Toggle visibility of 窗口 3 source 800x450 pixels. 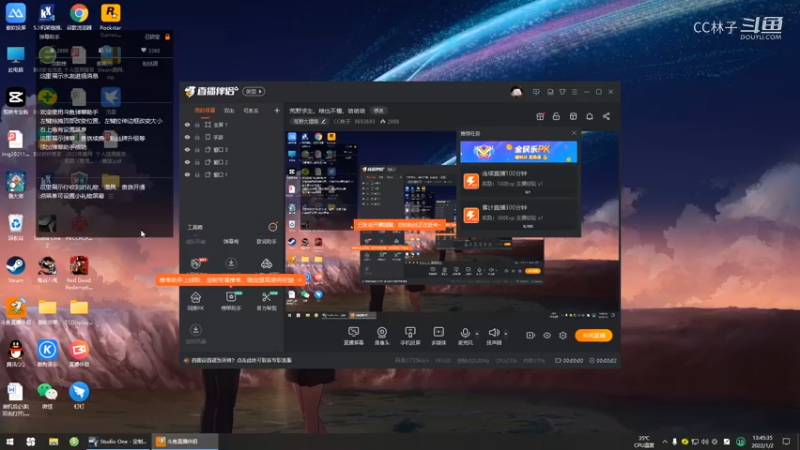pos(187,149)
